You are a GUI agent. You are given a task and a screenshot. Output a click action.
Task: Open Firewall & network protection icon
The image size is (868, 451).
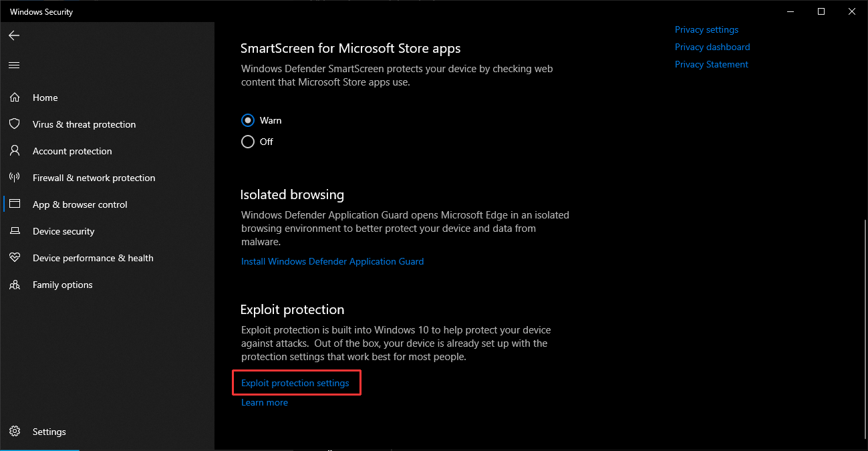(x=15, y=178)
